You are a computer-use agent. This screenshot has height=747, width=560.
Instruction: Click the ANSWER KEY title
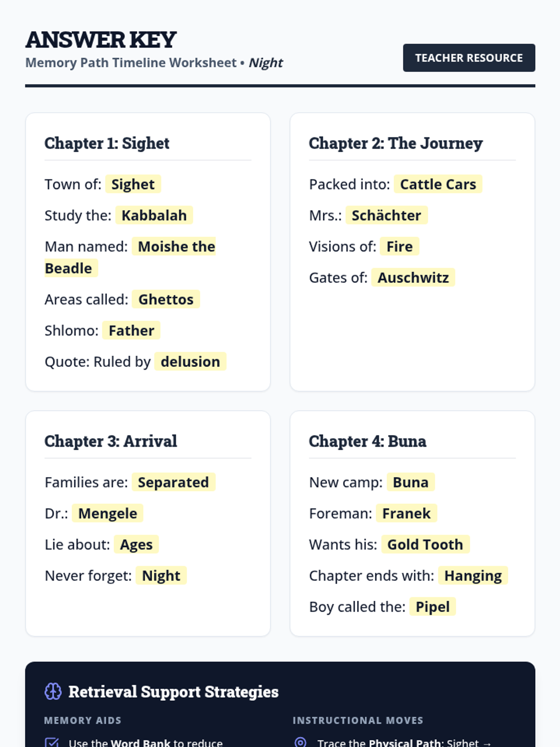(x=101, y=40)
